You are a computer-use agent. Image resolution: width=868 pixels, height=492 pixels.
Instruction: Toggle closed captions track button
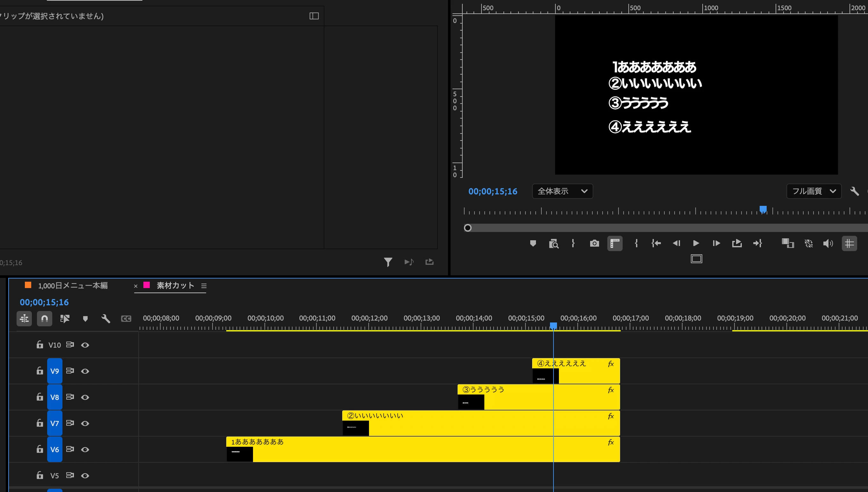coord(126,319)
